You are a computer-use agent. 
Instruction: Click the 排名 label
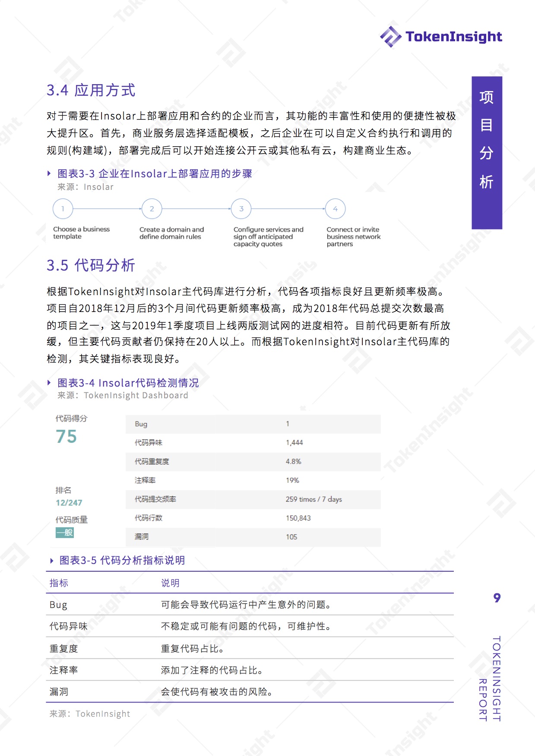63,490
